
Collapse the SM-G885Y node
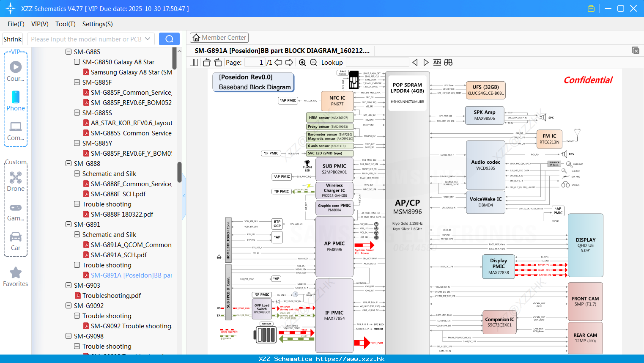(77, 143)
